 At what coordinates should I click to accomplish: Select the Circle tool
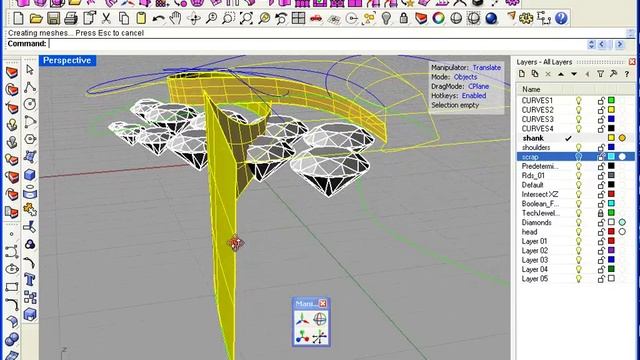(x=30, y=104)
